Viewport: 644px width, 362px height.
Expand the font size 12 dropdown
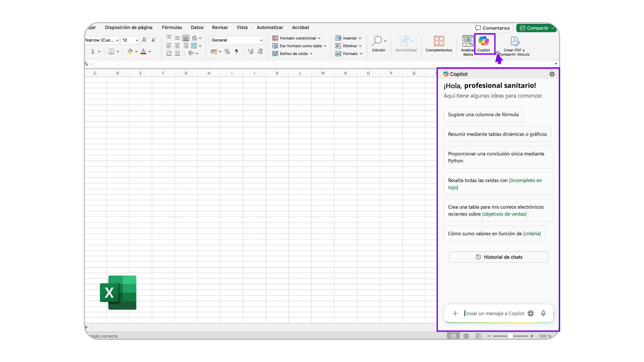(x=137, y=40)
